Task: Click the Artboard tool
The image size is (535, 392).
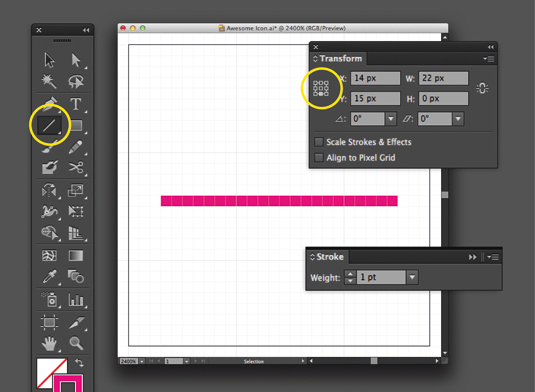Action: [x=49, y=322]
